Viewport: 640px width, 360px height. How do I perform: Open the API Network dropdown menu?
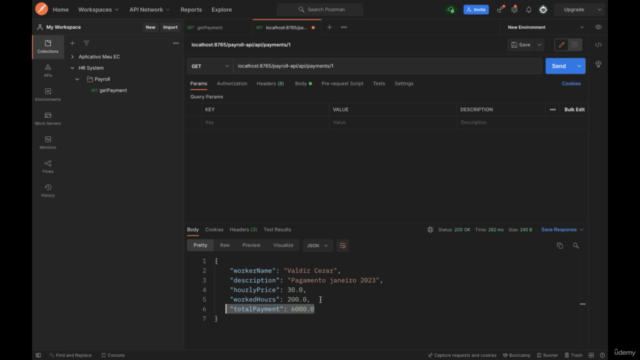pyautogui.click(x=149, y=9)
